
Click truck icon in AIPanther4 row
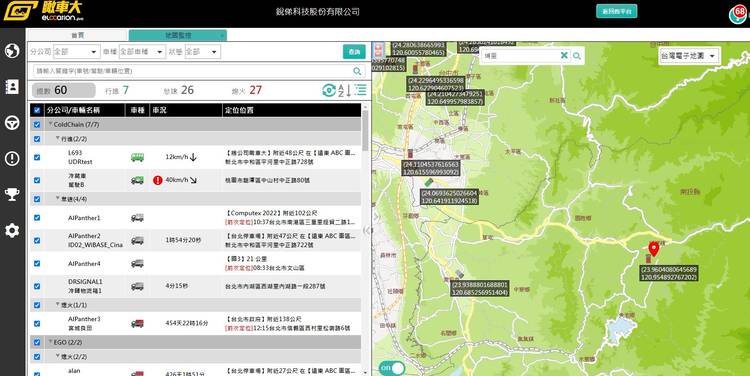tap(137, 264)
